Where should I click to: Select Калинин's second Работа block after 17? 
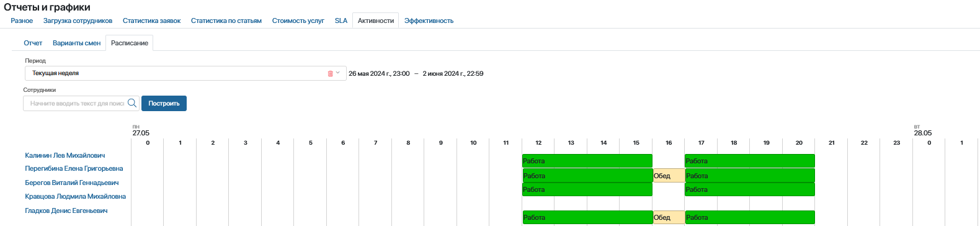coord(749,161)
